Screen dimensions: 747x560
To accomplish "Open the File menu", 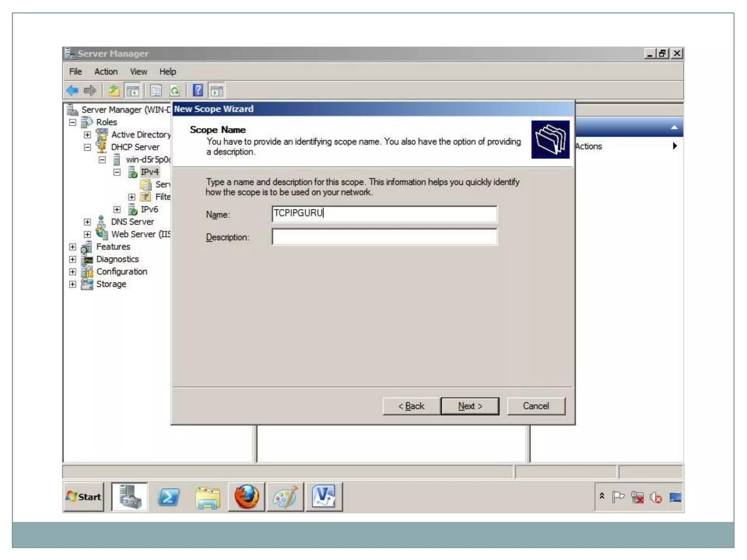I will coord(76,71).
